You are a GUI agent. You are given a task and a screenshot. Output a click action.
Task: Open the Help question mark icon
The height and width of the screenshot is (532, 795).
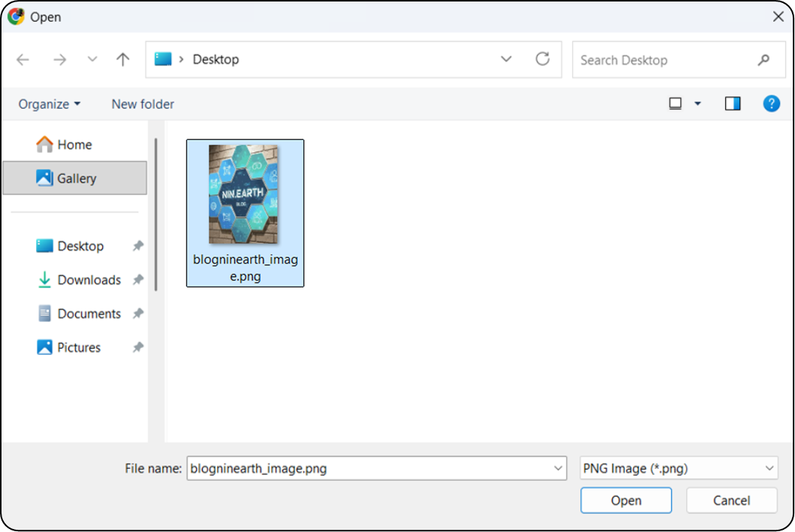tap(771, 104)
